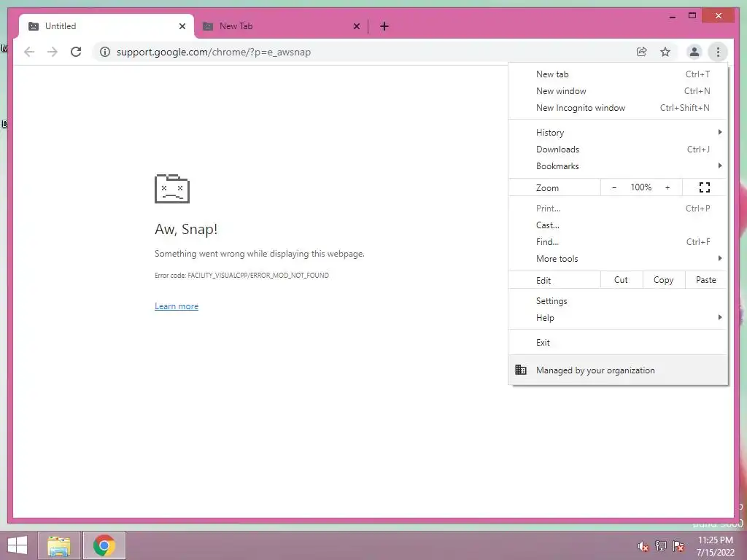Click the organization building icon
The height and width of the screenshot is (560, 747).
[521, 370]
